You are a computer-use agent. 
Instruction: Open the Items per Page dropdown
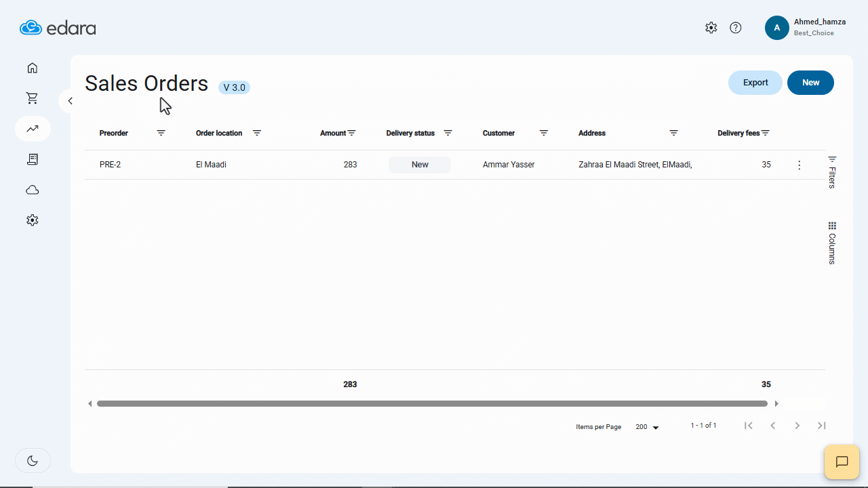[x=648, y=427]
